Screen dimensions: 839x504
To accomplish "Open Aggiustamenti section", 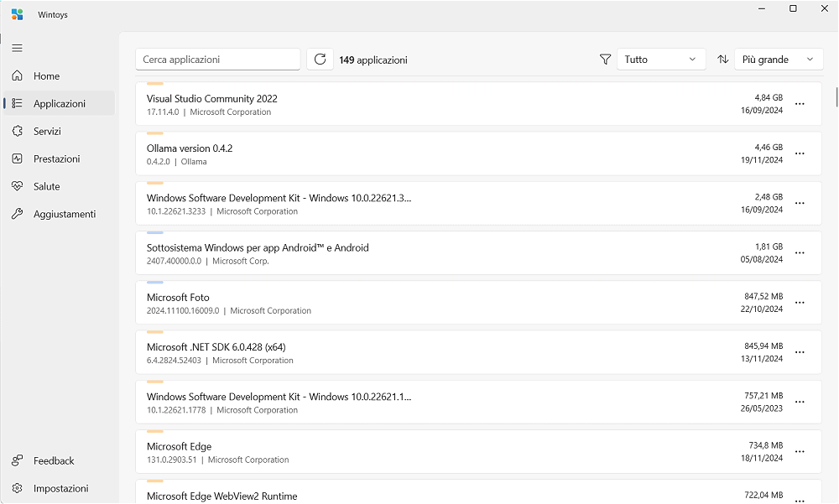I will pyautogui.click(x=59, y=214).
